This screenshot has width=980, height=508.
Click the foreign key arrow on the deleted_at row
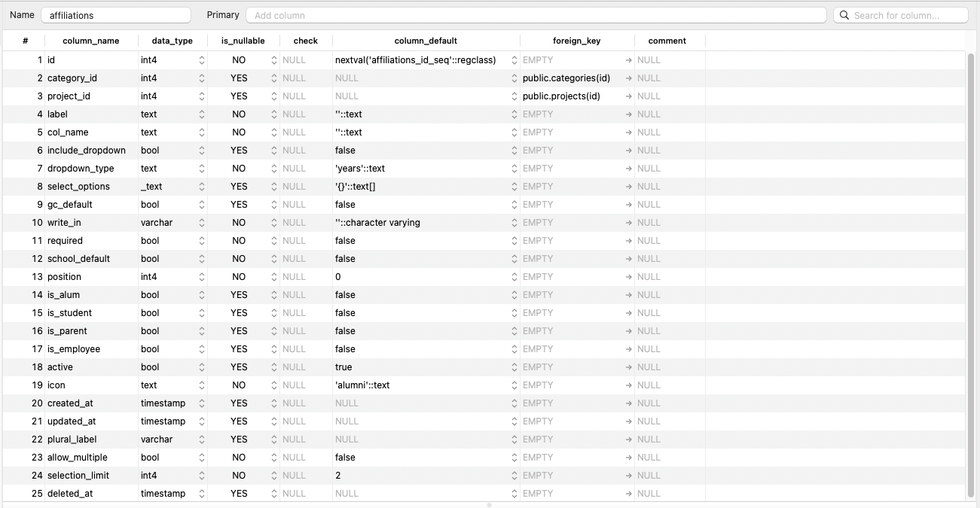pos(627,493)
